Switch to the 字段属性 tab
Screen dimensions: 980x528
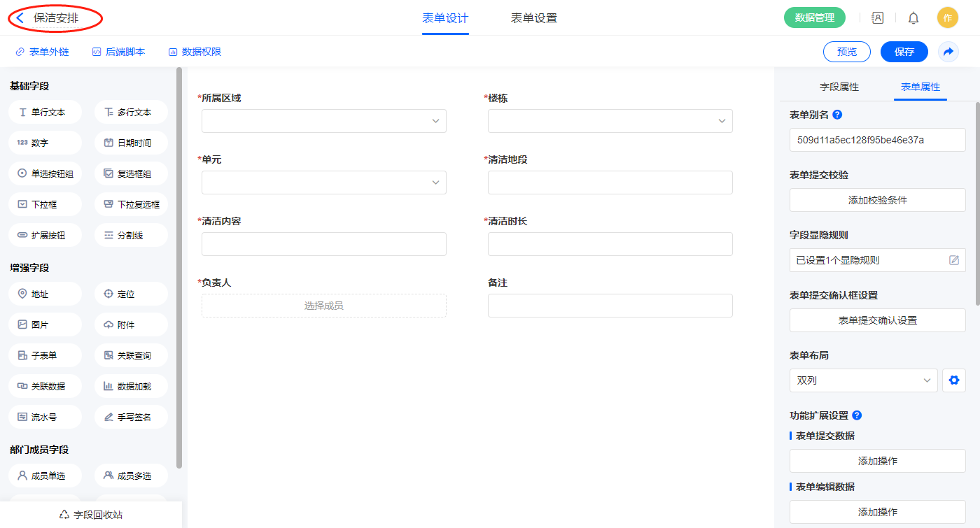(839, 87)
